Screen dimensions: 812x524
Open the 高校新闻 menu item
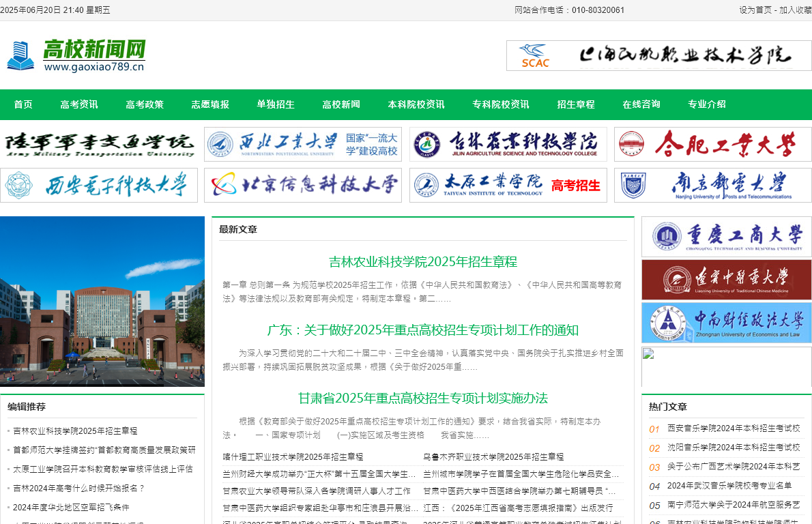click(341, 104)
